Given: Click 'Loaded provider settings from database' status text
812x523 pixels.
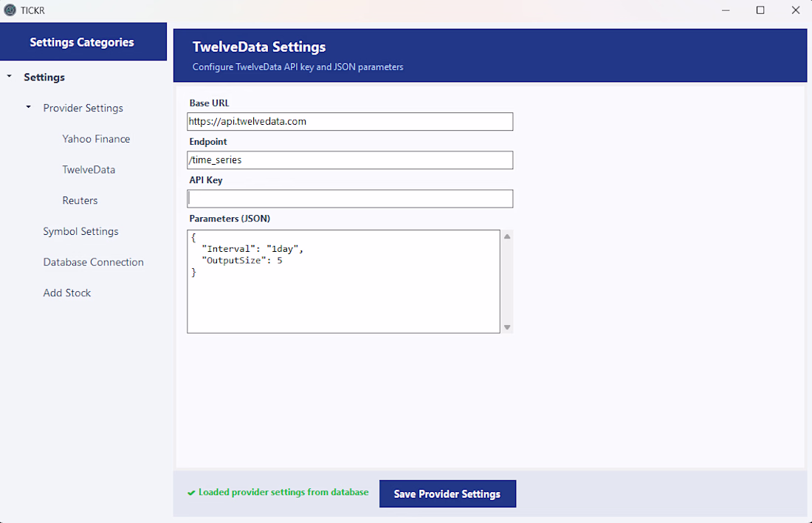Looking at the screenshot, I should pyautogui.click(x=283, y=492).
